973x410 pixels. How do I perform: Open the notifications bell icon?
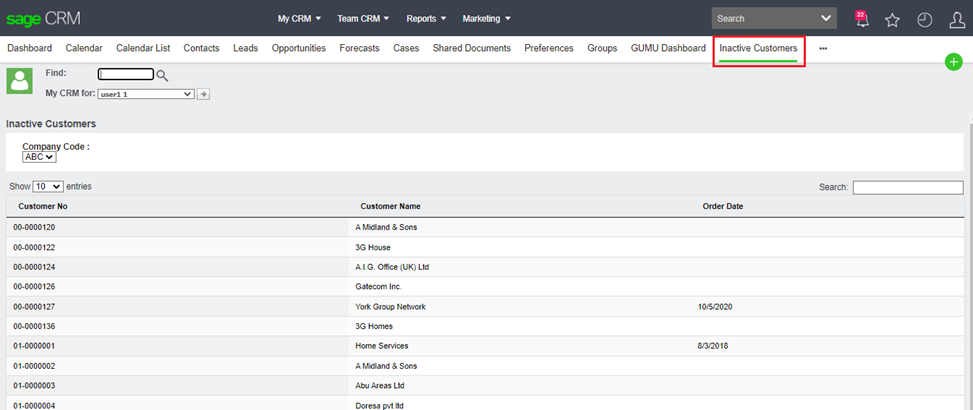point(860,19)
